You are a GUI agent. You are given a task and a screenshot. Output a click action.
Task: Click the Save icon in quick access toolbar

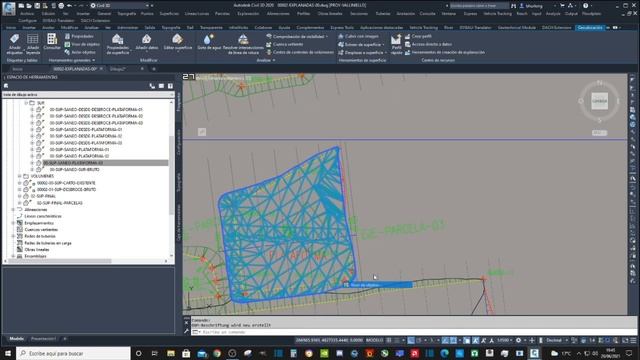point(37,6)
